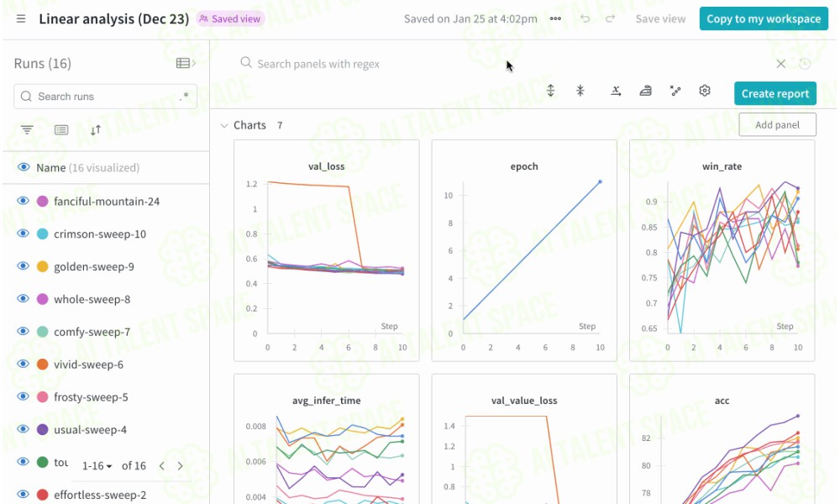Viewport: 840px width, 504px height.
Task: Click the redo arrow icon
Action: click(610, 18)
